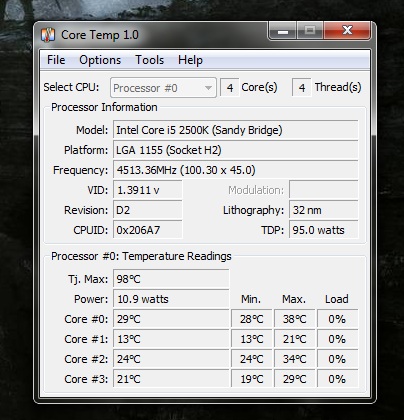This screenshot has height=420, width=404.
Task: Click Core #2 current temperature field
Action: click(x=171, y=359)
